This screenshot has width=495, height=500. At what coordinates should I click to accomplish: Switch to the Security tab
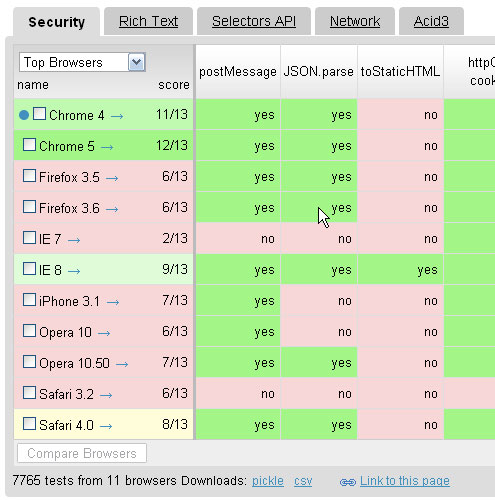[x=56, y=22]
